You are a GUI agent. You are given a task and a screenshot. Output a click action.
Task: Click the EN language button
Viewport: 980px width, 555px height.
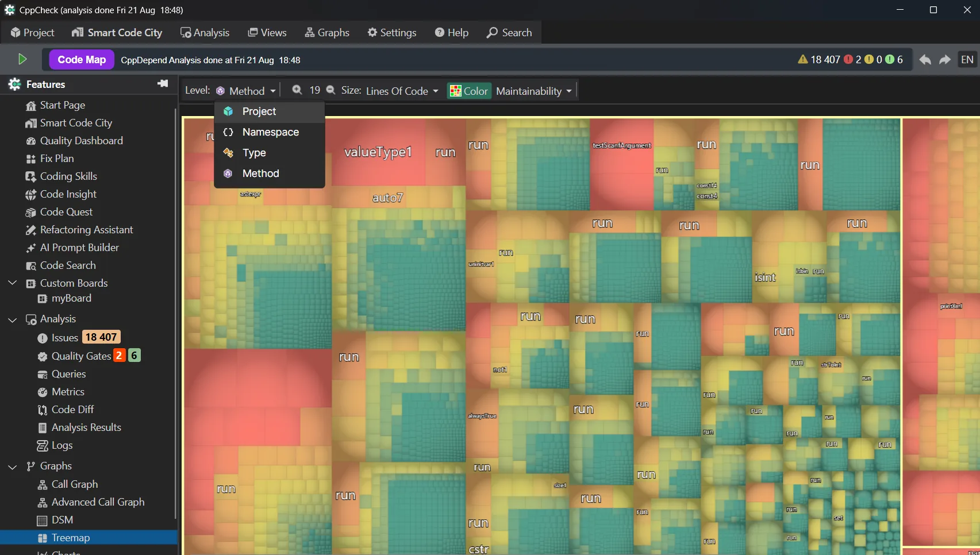point(967,60)
